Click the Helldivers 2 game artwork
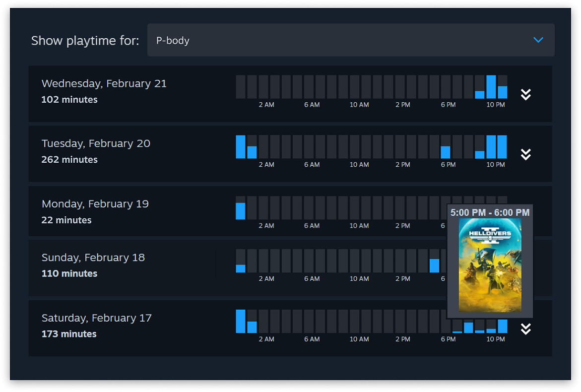This screenshot has width=581, height=392. pos(490,265)
